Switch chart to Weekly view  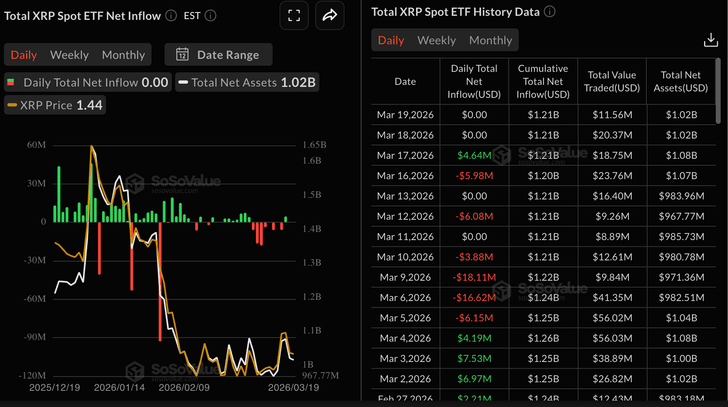pos(69,55)
